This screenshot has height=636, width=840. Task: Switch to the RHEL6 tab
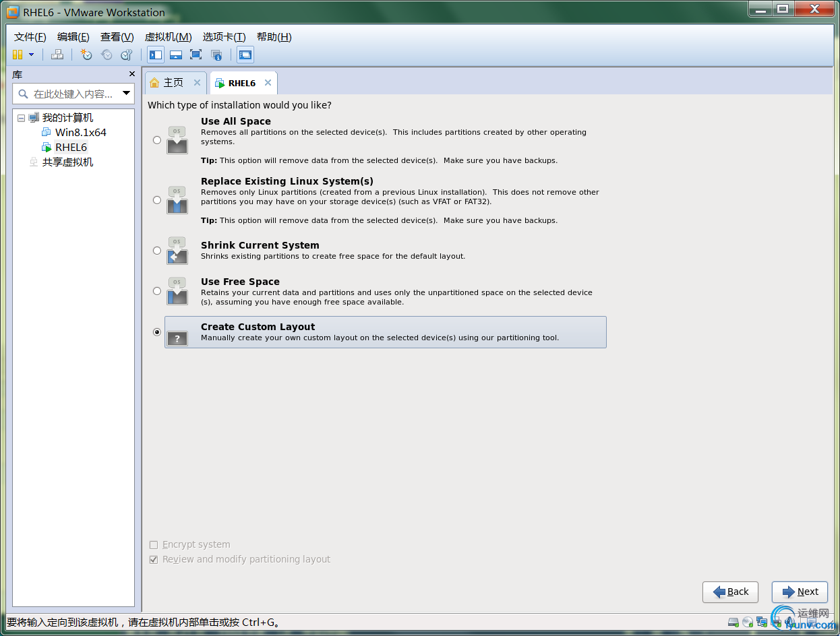click(x=243, y=83)
